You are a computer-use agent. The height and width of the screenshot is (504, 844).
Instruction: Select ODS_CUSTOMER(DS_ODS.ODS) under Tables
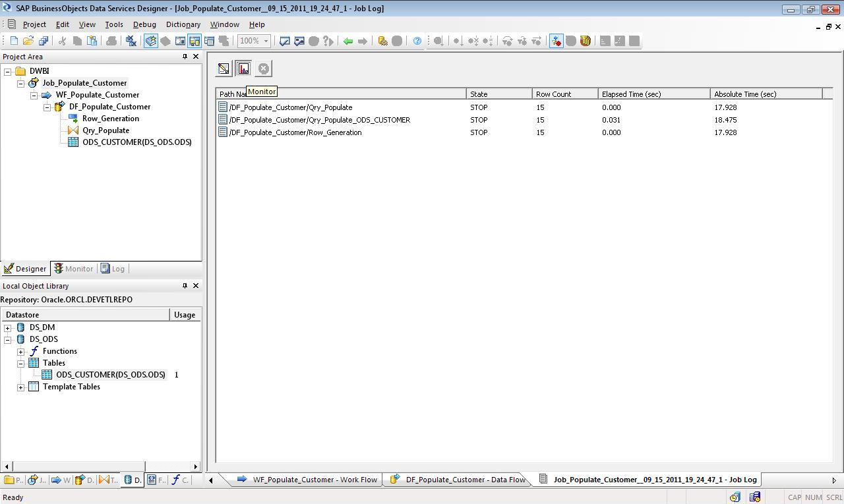110,375
